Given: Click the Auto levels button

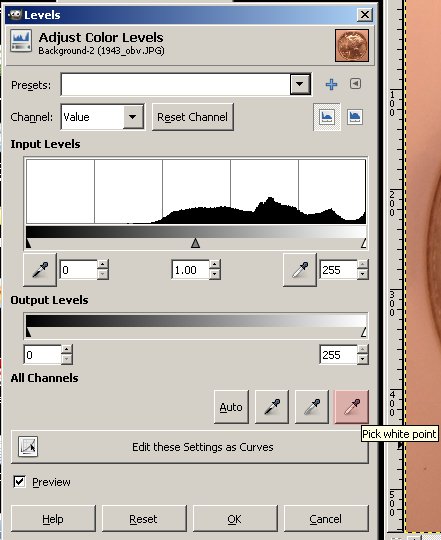Looking at the screenshot, I should pyautogui.click(x=231, y=407).
